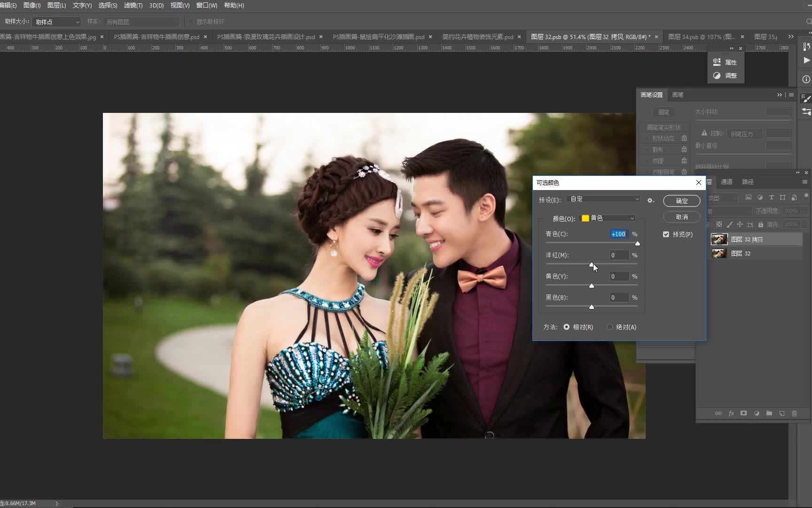Open layers panel menu

(x=804, y=182)
